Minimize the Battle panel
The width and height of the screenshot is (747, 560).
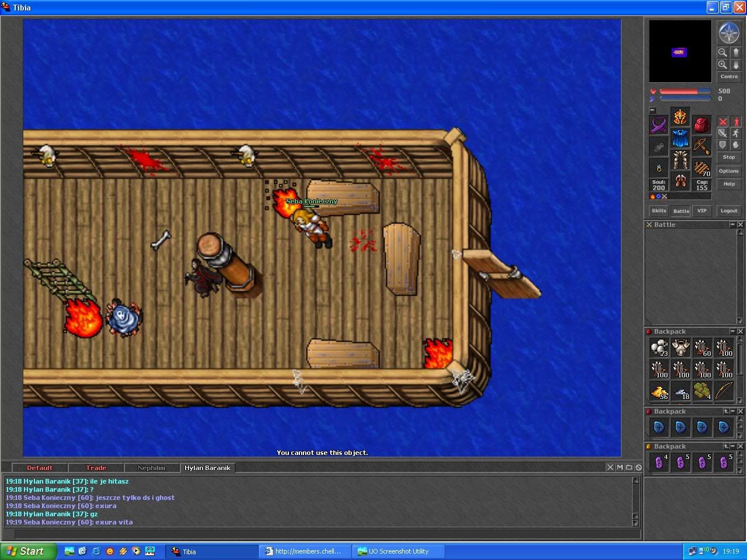point(733,225)
